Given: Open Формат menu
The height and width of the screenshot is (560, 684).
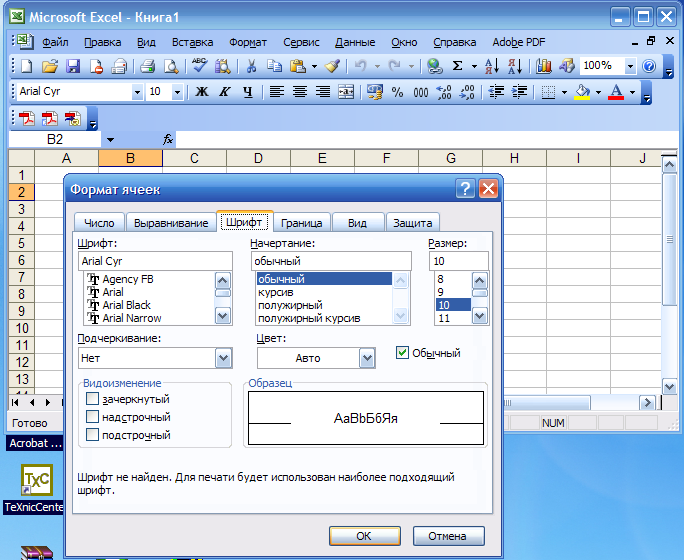Looking at the screenshot, I should (x=248, y=42).
